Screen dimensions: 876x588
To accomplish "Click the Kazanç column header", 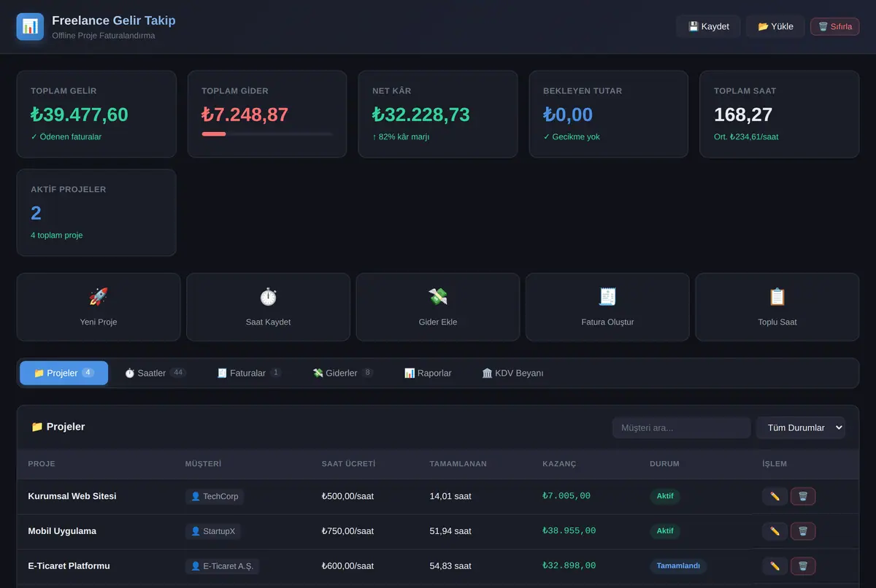I will 559,464.
